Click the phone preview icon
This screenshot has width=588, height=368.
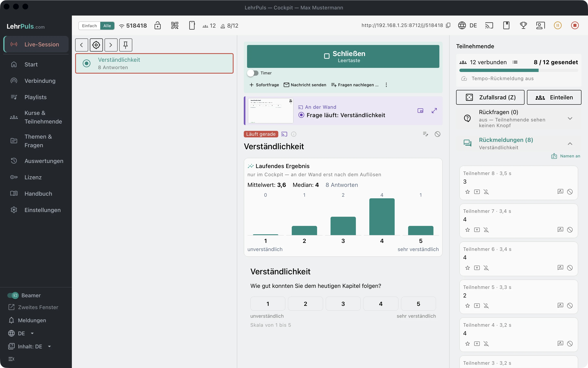pos(192,26)
